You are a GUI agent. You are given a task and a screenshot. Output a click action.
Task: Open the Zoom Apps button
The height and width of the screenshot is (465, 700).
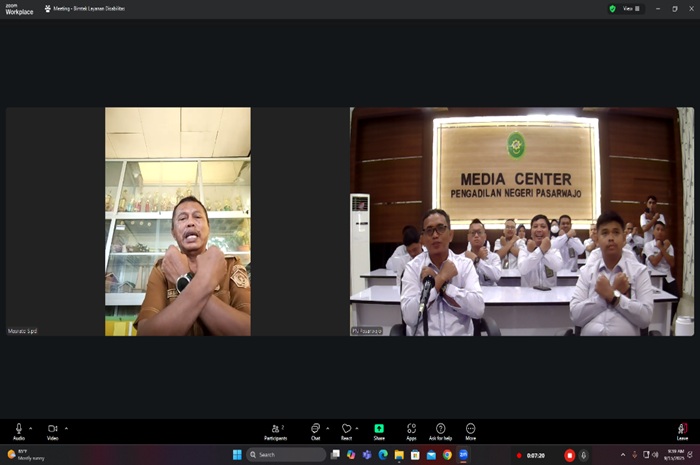pos(411,432)
